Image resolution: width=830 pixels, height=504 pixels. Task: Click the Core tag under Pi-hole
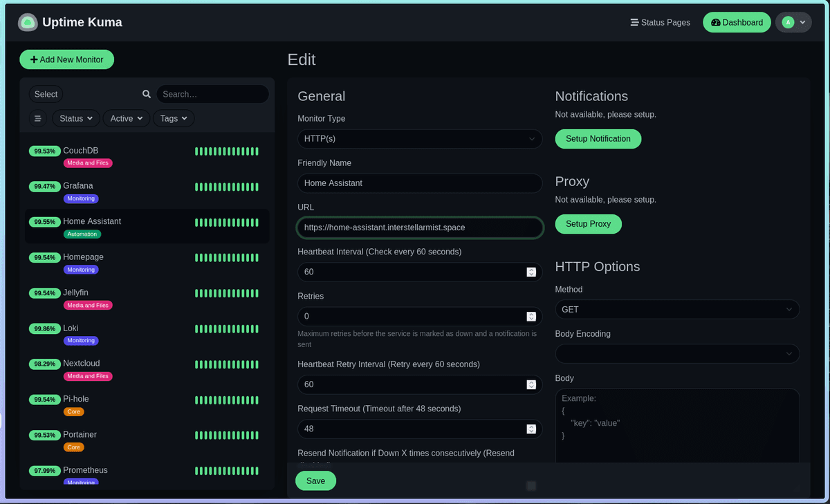74,412
